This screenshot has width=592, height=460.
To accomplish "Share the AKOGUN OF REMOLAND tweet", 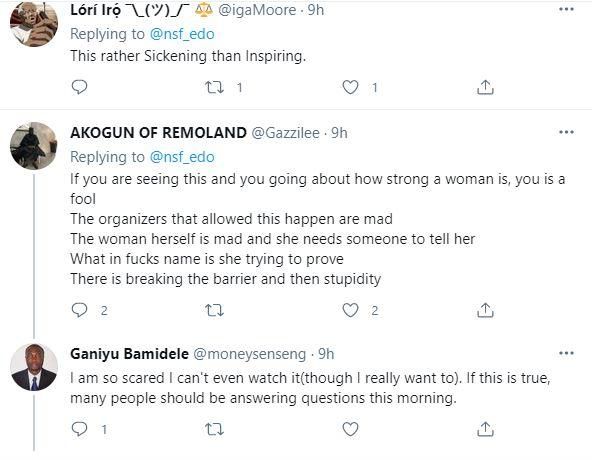I will pyautogui.click(x=485, y=310).
